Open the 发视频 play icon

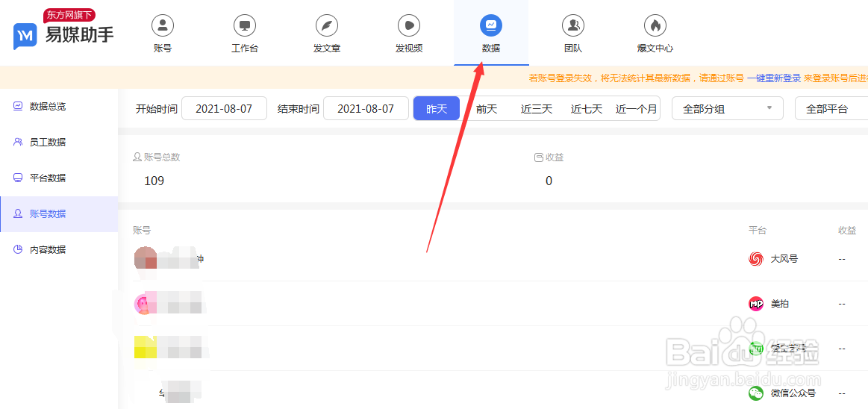(409, 25)
